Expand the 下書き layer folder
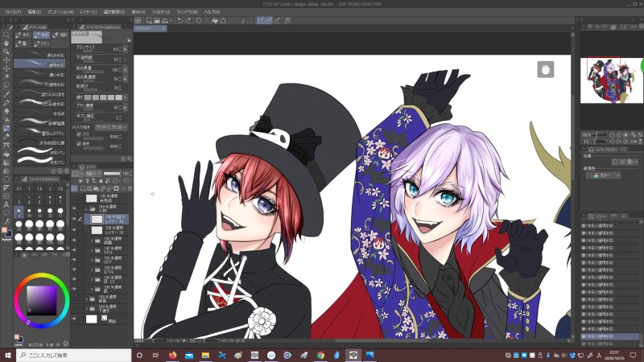The height and width of the screenshot is (362, 644). (x=87, y=308)
